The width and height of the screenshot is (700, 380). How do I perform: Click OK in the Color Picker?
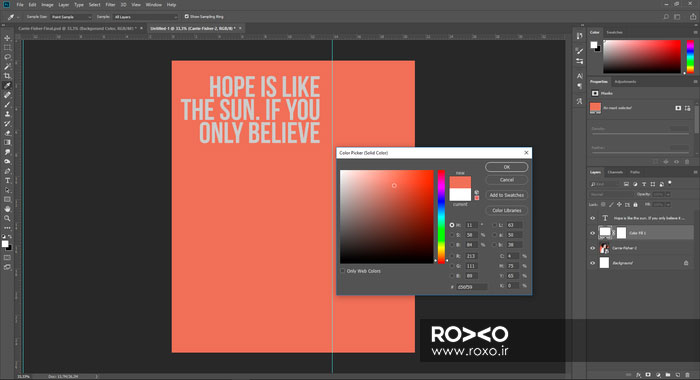(507, 167)
